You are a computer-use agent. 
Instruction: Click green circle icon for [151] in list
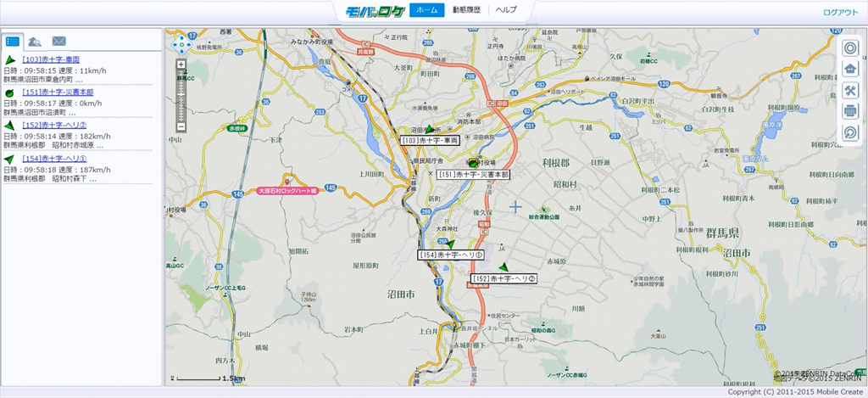[9, 92]
